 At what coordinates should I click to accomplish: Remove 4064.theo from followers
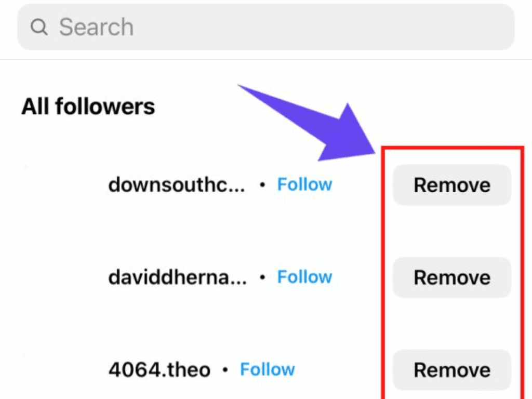(451, 370)
